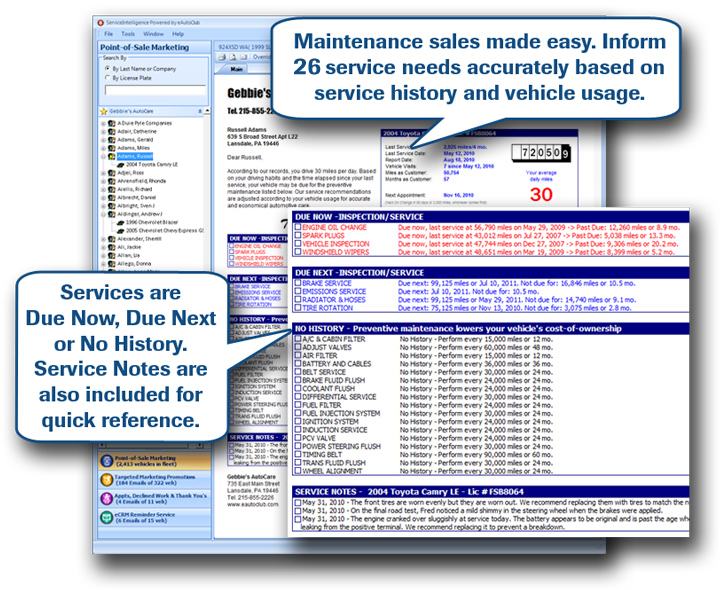Click customer icon for Ali, Jackie

pos(112,247)
